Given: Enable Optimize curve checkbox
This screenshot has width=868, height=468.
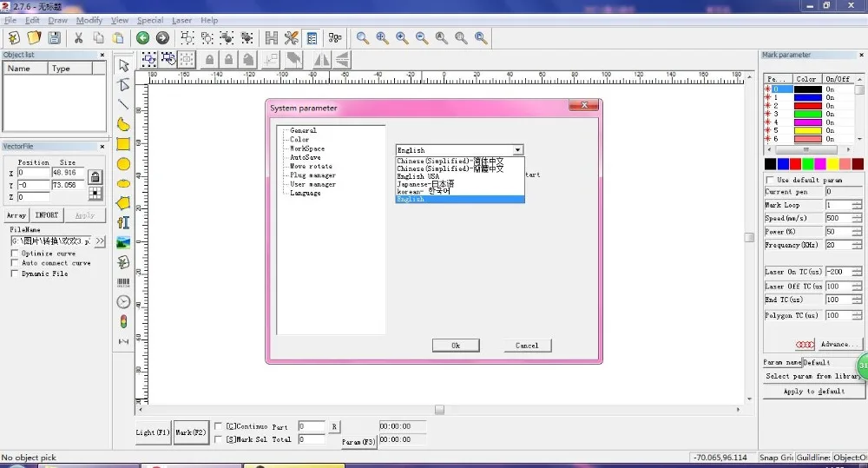Looking at the screenshot, I should [x=15, y=254].
